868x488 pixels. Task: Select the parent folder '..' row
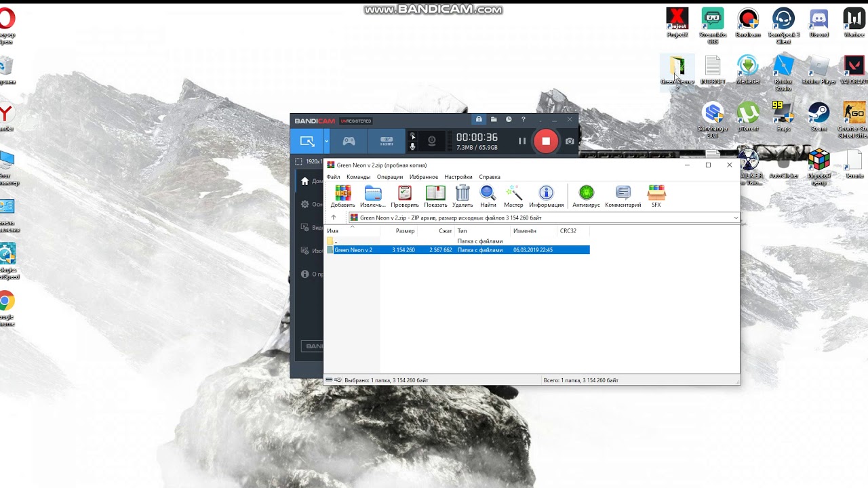pos(458,241)
